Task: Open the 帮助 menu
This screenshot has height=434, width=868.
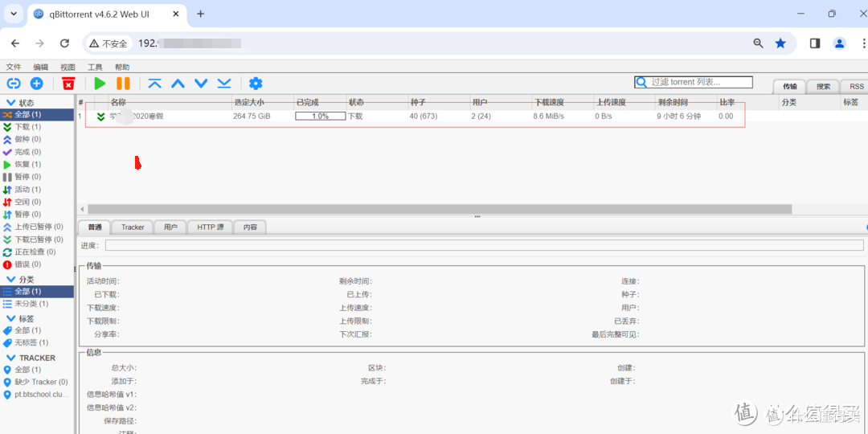Action: pyautogui.click(x=122, y=67)
